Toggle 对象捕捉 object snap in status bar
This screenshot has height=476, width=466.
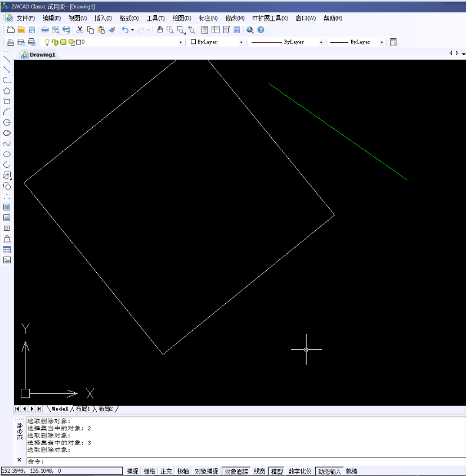206,471
